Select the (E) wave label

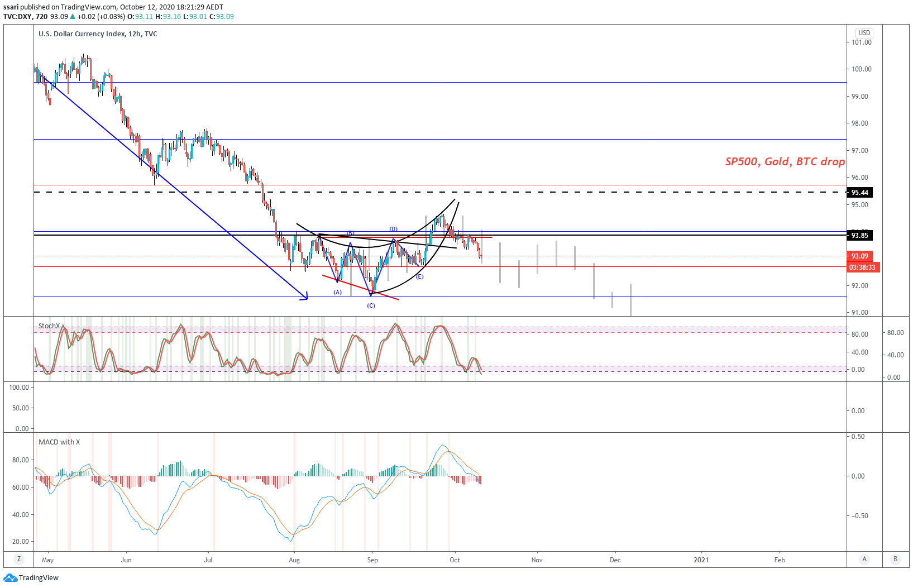point(420,276)
